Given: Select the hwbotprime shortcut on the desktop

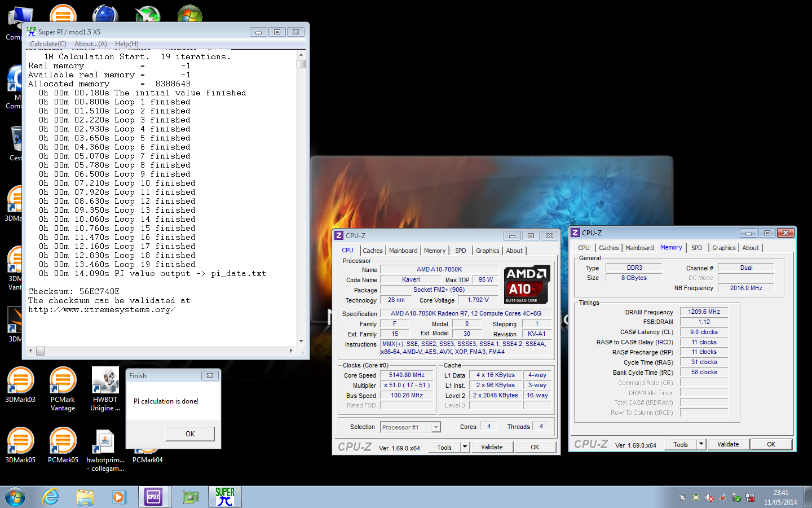Looking at the screenshot, I should [x=105, y=450].
